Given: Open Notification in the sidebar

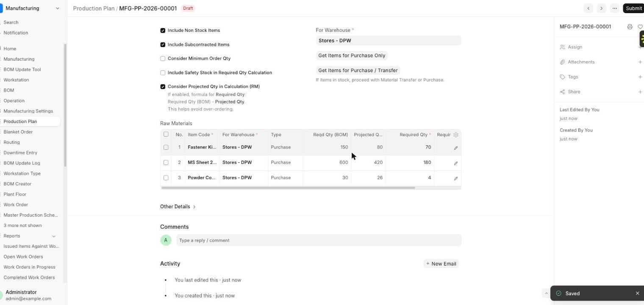Looking at the screenshot, I should click(16, 33).
